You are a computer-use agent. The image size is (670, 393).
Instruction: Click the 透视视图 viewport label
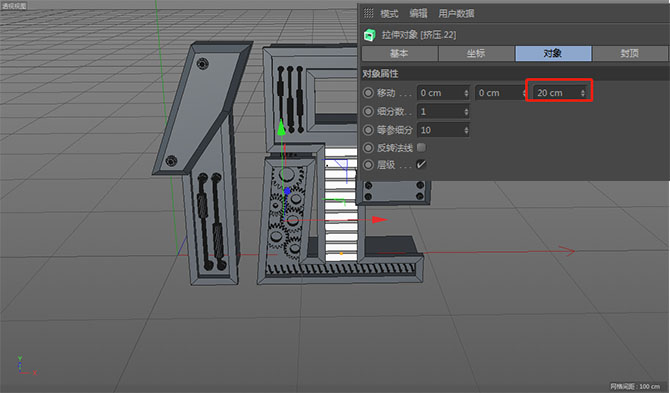(14, 6)
